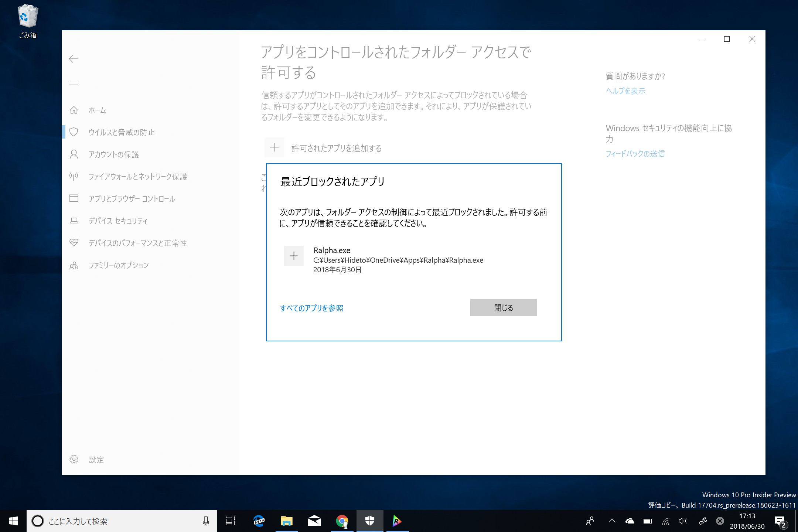The width and height of the screenshot is (798, 532).
Task: Open Microsoft Edge Beta from the taskbar
Action: tap(259, 521)
